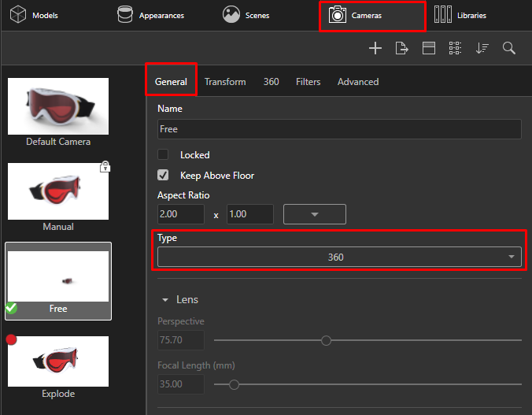
Task: Switch to the Transform tab
Action: pos(225,82)
